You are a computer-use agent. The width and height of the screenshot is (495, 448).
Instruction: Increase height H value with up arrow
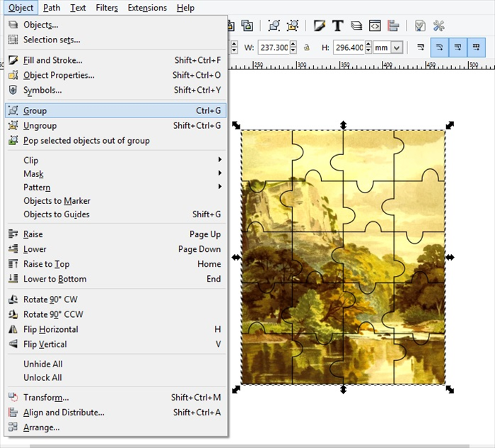(x=368, y=44)
